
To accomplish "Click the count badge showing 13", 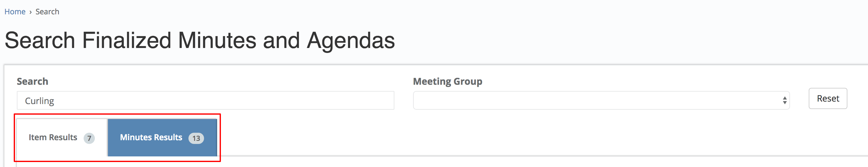I will pyautogui.click(x=196, y=138).
